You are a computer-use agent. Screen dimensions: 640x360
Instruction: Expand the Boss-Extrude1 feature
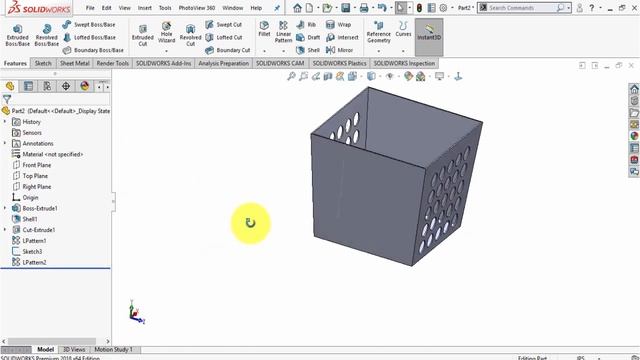(x=5, y=208)
